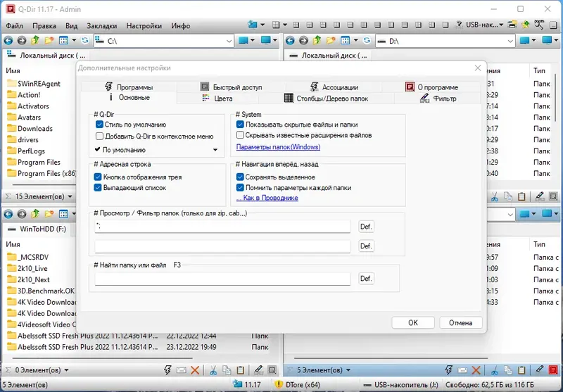Screen dimensions: 563x392
Task: Open the USB-нак... drive dropdown
Action: (501, 25)
